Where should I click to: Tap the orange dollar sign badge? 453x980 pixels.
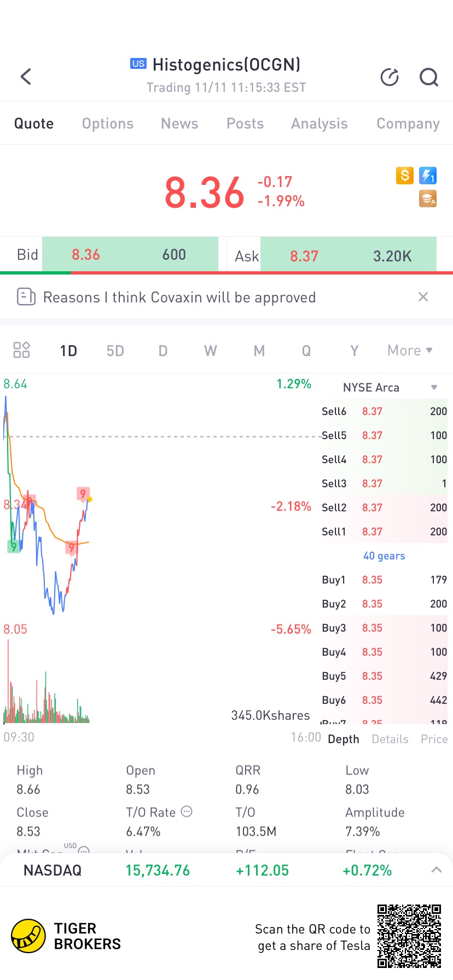point(405,176)
